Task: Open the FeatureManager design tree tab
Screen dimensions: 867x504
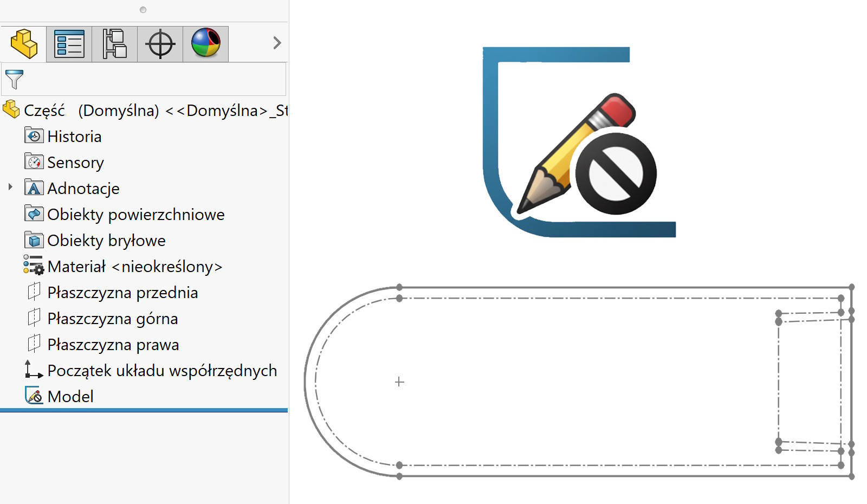Action: point(24,44)
